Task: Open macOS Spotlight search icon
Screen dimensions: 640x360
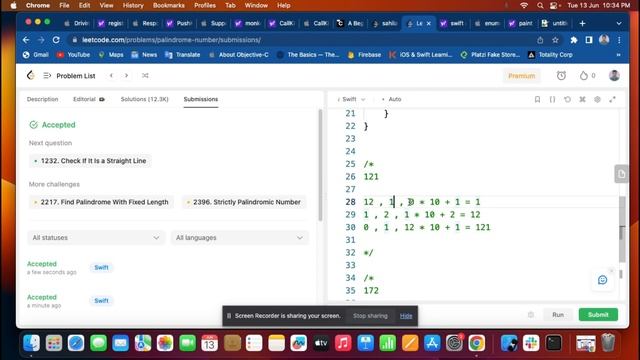Action: tap(540, 5)
